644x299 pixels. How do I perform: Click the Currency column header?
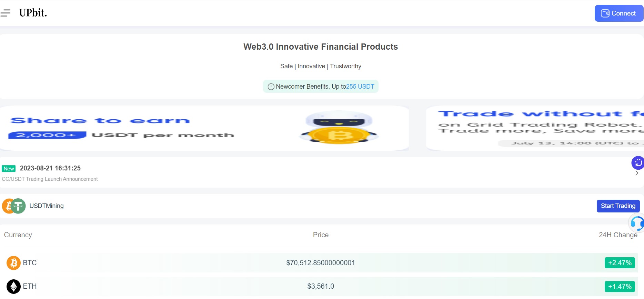pyautogui.click(x=18, y=235)
